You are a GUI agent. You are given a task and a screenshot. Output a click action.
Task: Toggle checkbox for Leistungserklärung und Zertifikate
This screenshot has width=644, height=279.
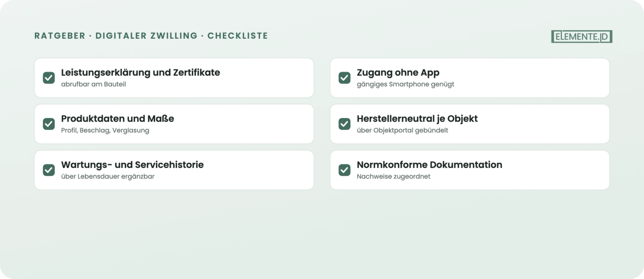pos(49,78)
